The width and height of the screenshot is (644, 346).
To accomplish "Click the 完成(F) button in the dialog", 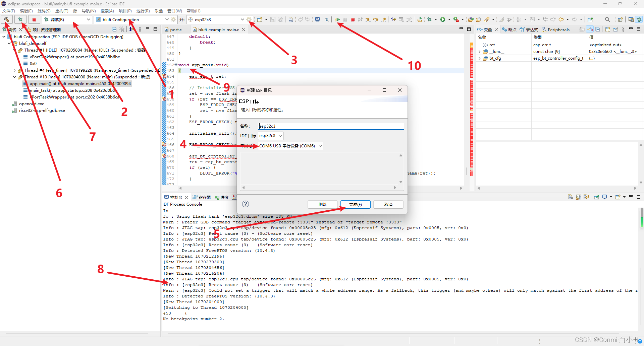I will (x=355, y=204).
